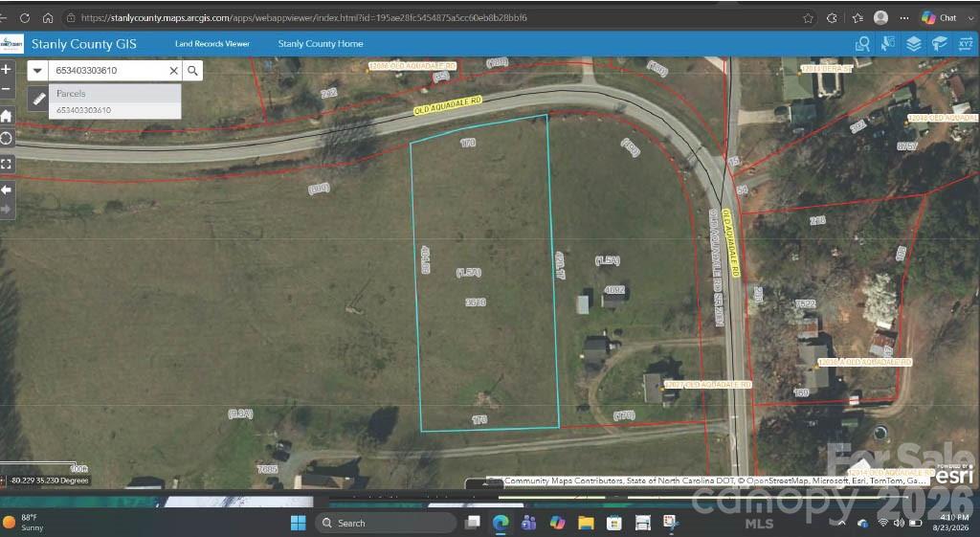Screen dimensions: 980x537
Task: Open Copilot Chat in the browser
Action: tap(940, 17)
